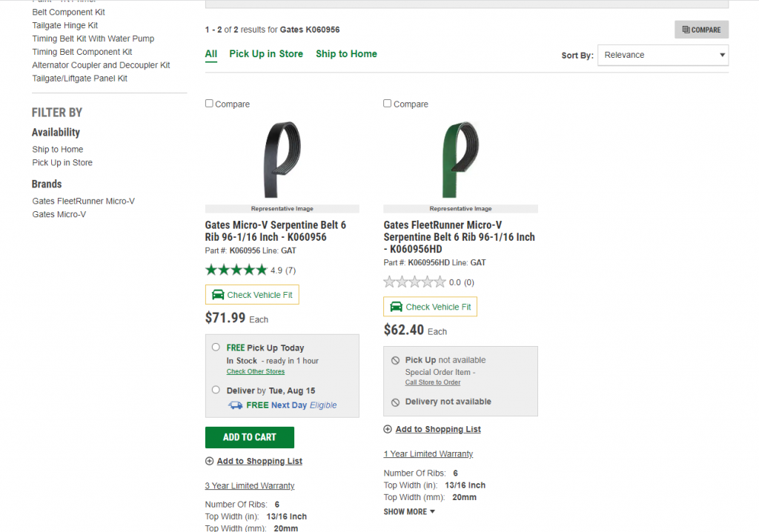
Task: Filter by Ship to Home availability
Action: coord(58,149)
